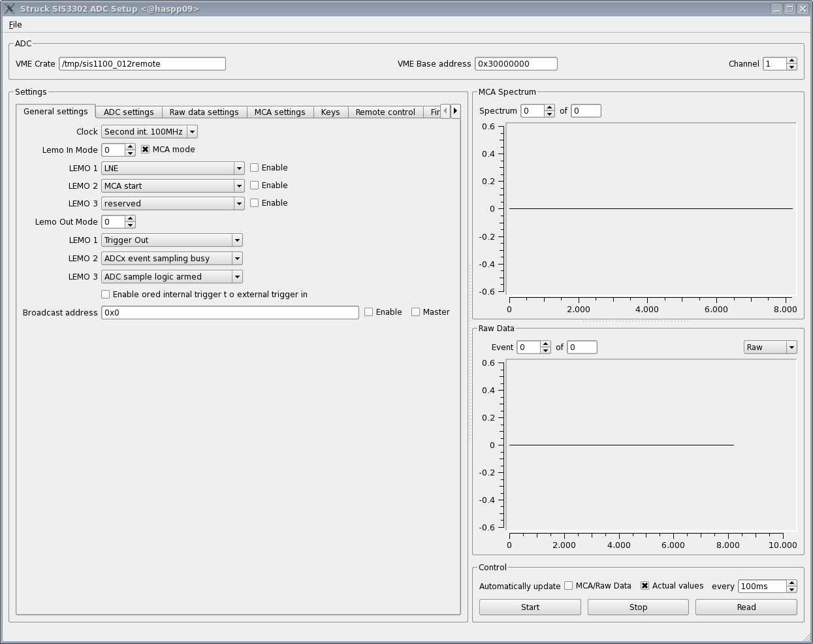The image size is (813, 644).
Task: Open the Raw data display dropdown
Action: (771, 347)
